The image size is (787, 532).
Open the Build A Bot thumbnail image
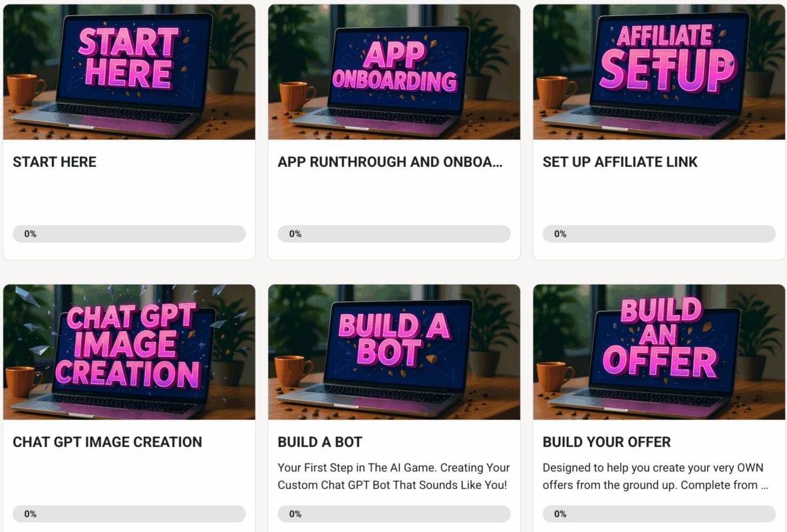(x=394, y=352)
